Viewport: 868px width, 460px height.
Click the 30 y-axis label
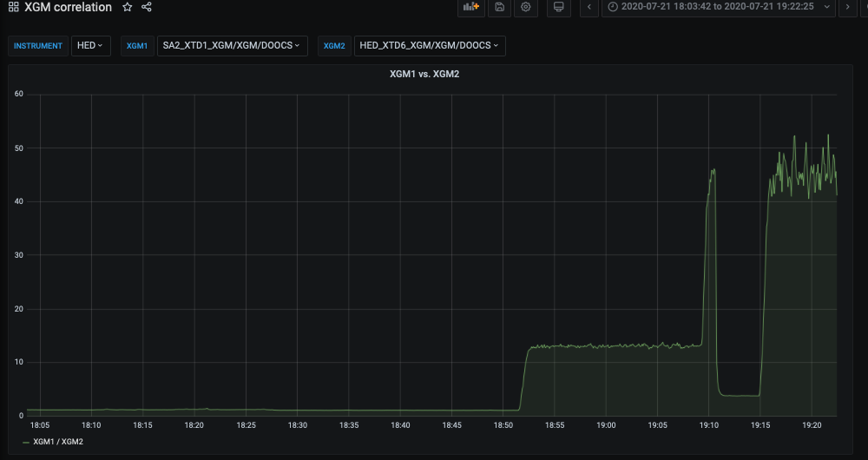19,255
